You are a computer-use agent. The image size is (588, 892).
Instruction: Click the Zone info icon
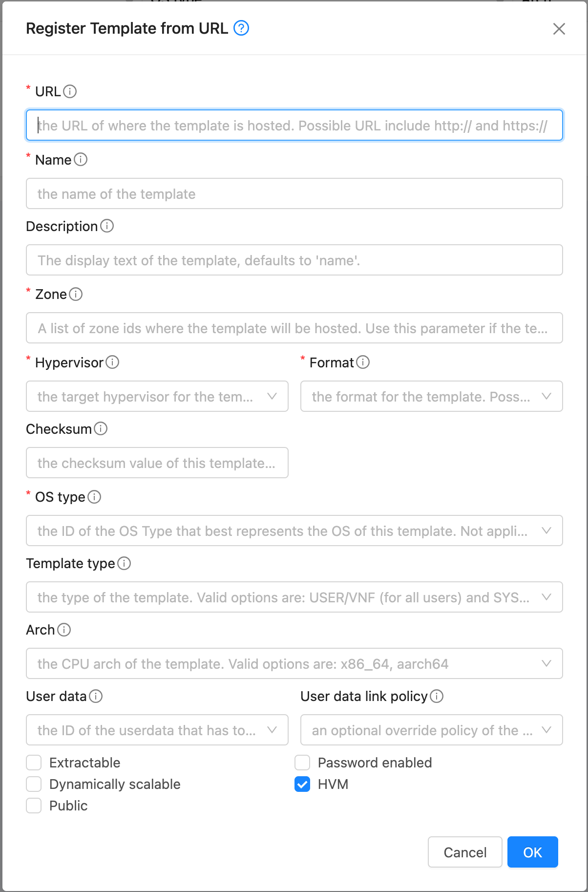pyautogui.click(x=76, y=294)
